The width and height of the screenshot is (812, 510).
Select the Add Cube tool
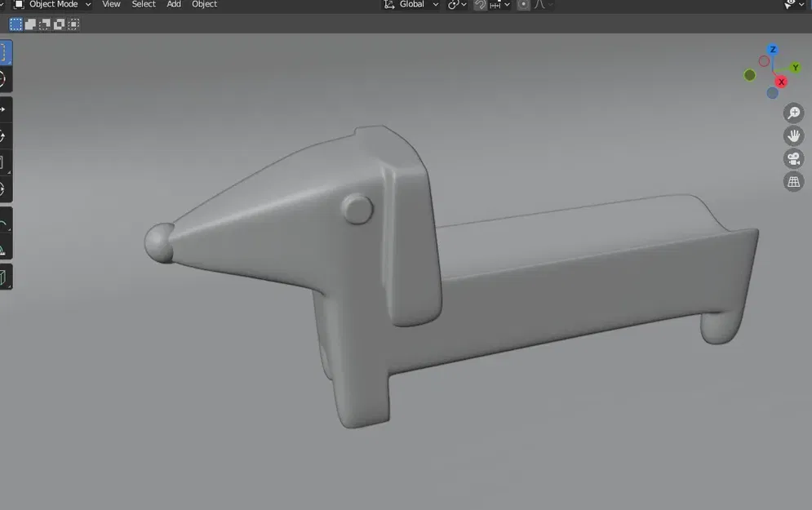click(x=5, y=277)
